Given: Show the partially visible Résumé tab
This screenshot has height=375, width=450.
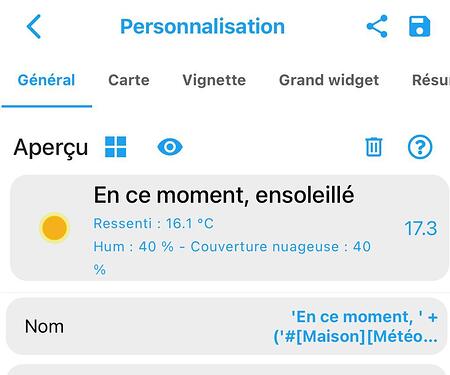Looking at the screenshot, I should click(431, 80).
